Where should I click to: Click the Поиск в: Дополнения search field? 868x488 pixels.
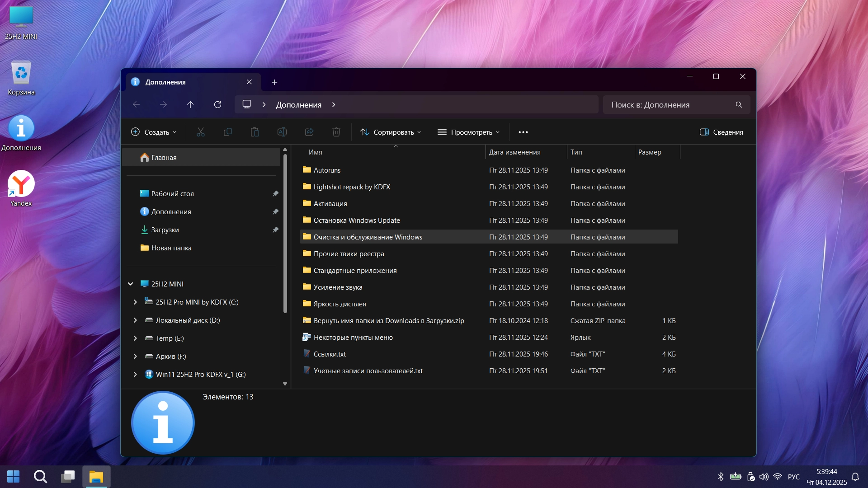669,104
